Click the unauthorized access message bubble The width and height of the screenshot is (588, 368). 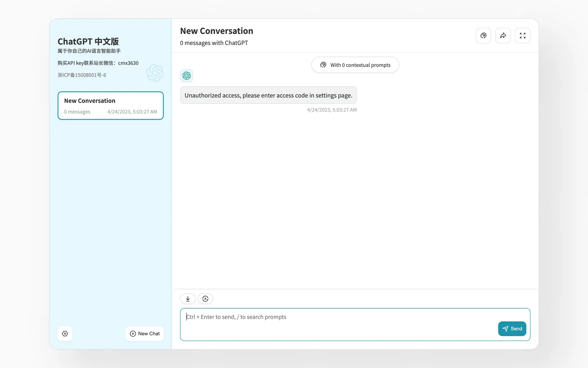[x=268, y=95]
